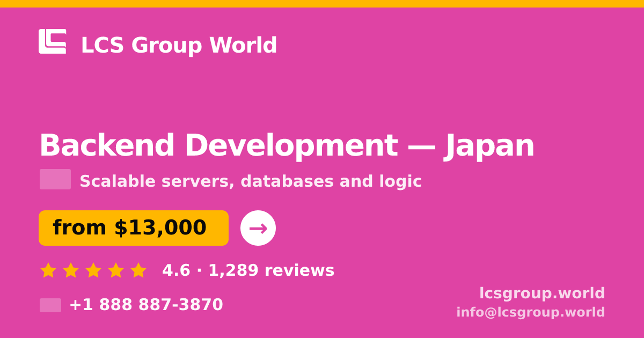Click the "4.6 · 1,289 reviews" rating text
Viewport: 644px width, 338px height.
tap(248, 270)
